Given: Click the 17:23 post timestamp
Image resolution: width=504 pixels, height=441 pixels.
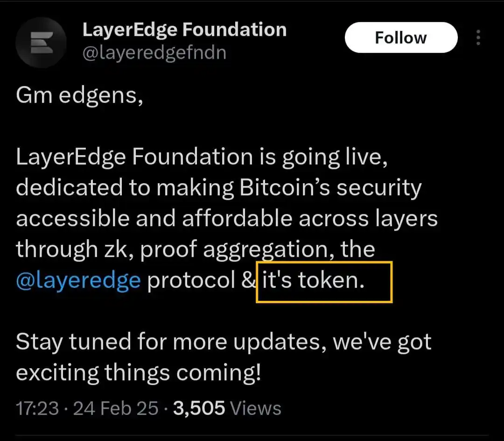Looking at the screenshot, I should (x=37, y=408).
